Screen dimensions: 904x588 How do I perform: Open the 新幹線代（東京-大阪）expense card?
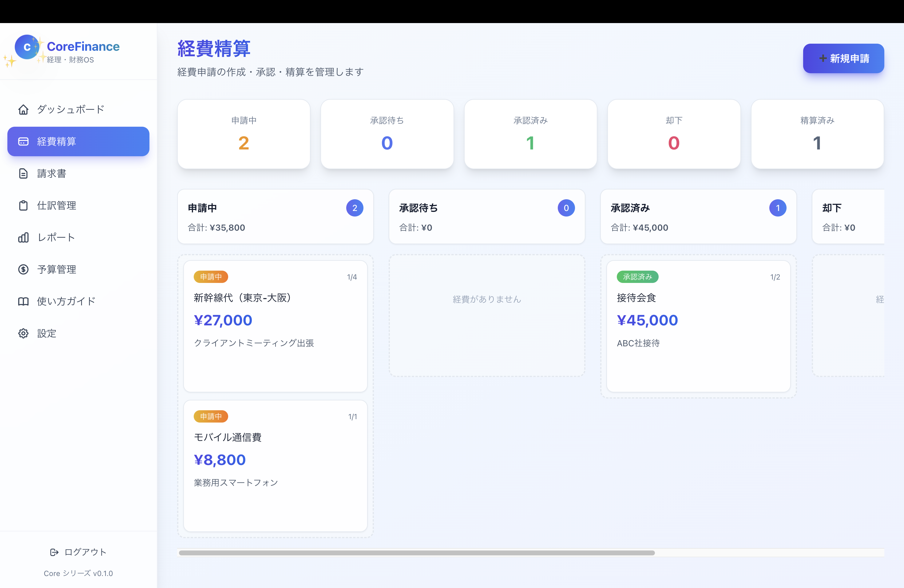[275, 326]
